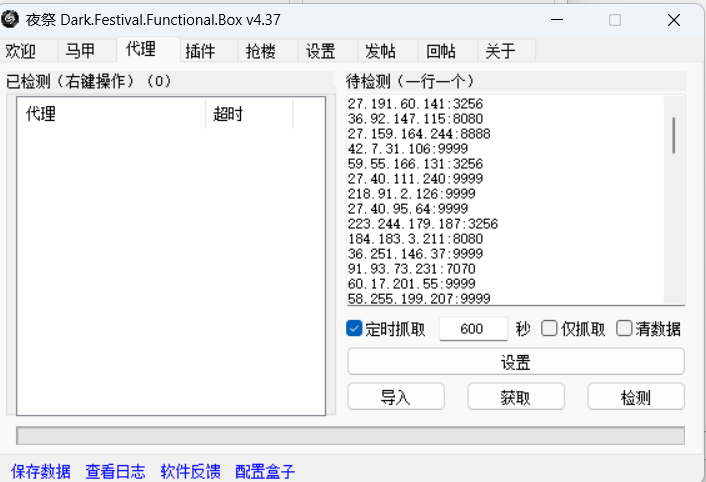The height and width of the screenshot is (482, 706).
Task: Close the Dark.Festival.Functional.Box window
Action: point(674,20)
